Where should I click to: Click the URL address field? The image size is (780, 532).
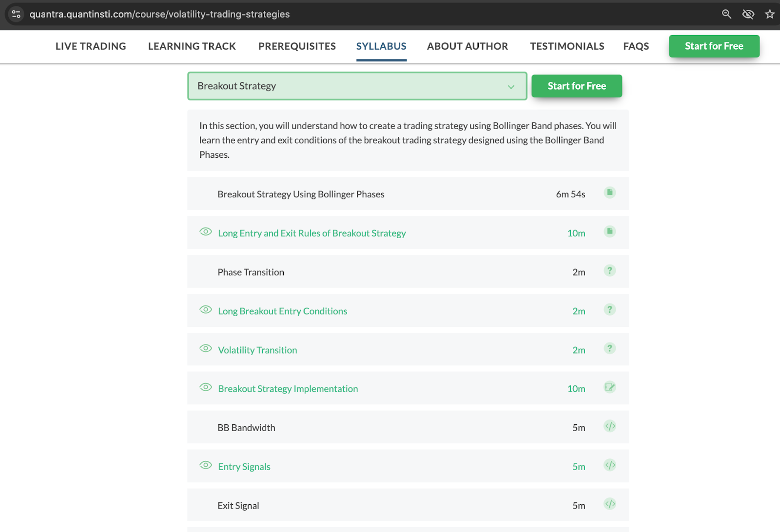tap(159, 14)
